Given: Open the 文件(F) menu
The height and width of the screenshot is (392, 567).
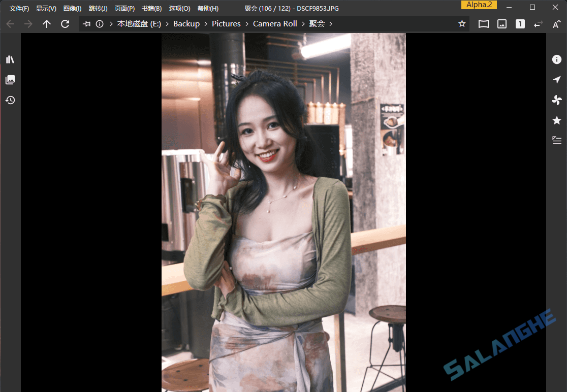Looking at the screenshot, I should pyautogui.click(x=19, y=8).
